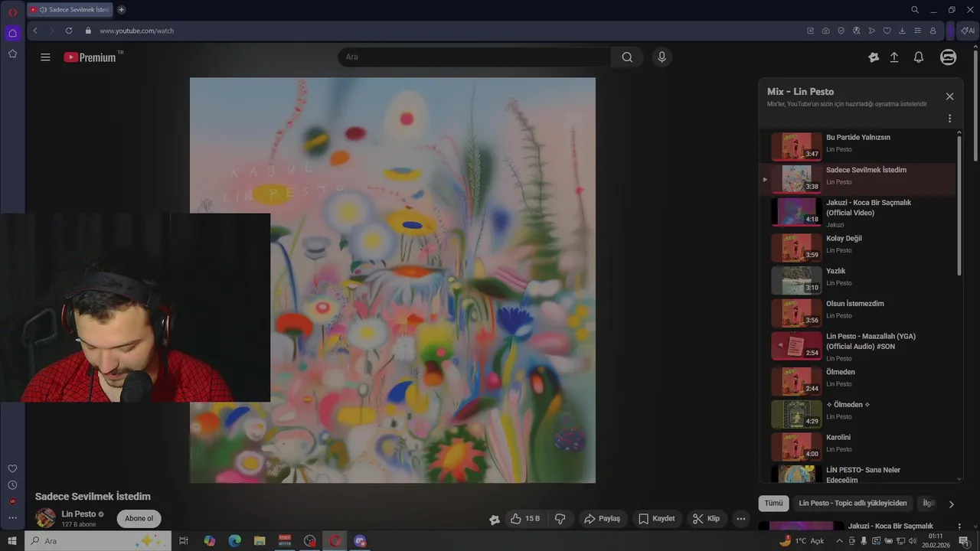The width and height of the screenshot is (980, 551).
Task: Open the browser translate page icon
Action: [856, 31]
